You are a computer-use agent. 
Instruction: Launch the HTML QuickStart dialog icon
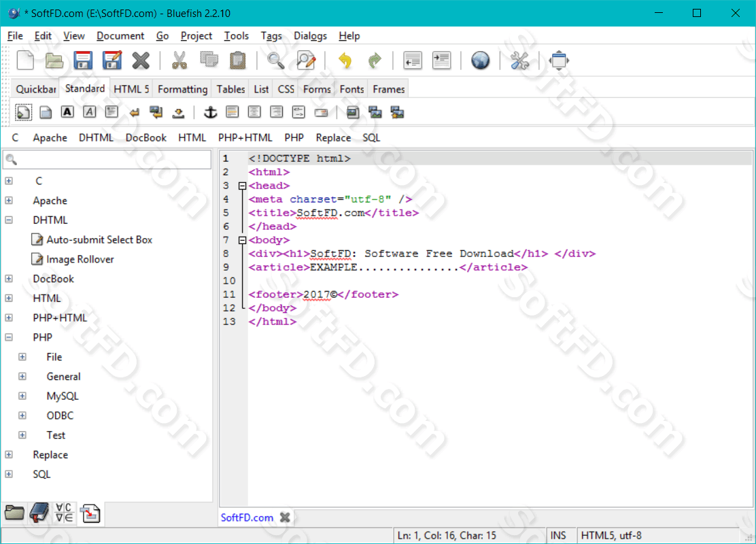coord(22,112)
